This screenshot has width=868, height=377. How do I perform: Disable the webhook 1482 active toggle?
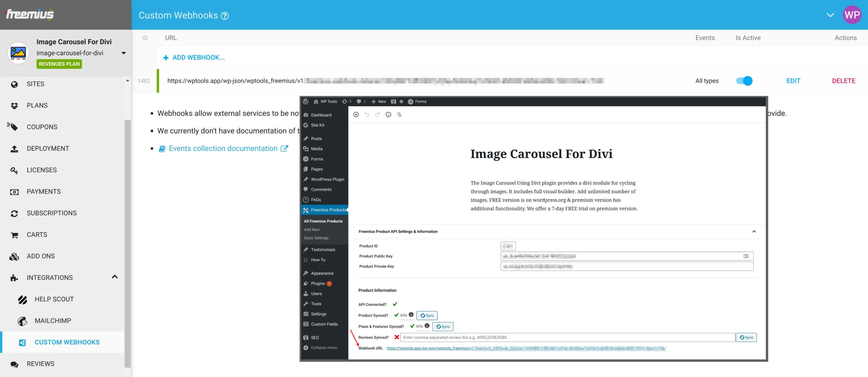744,81
